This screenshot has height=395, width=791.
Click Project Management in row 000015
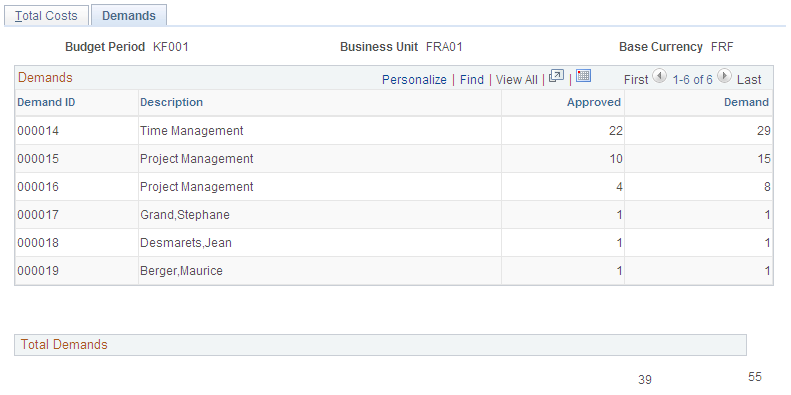point(197,159)
